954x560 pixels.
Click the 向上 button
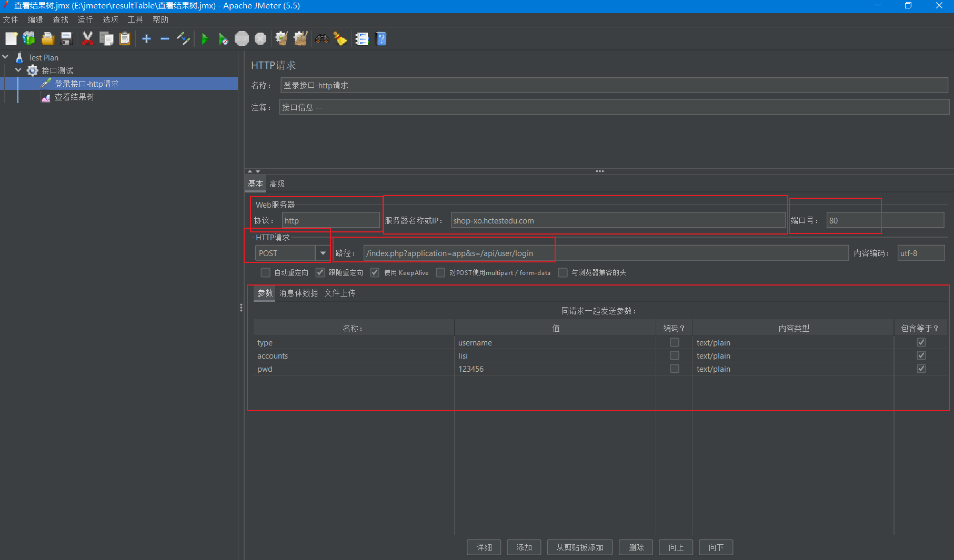(x=676, y=547)
